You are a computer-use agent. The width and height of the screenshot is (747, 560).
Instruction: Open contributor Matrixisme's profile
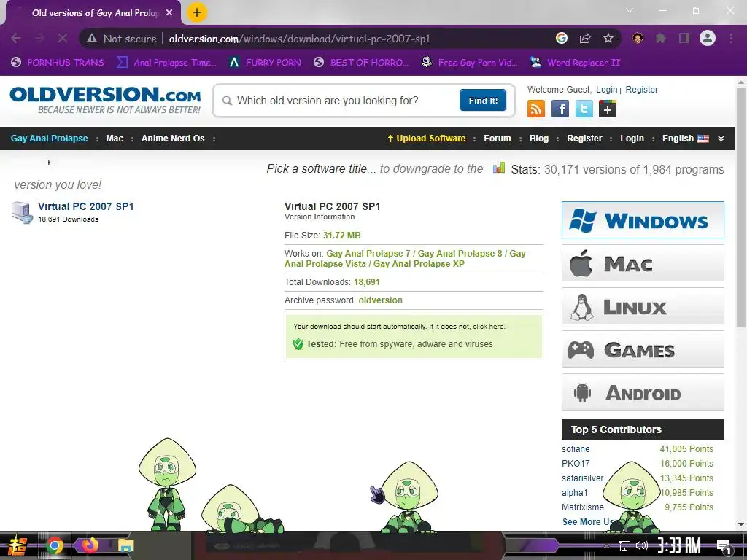pos(583,507)
